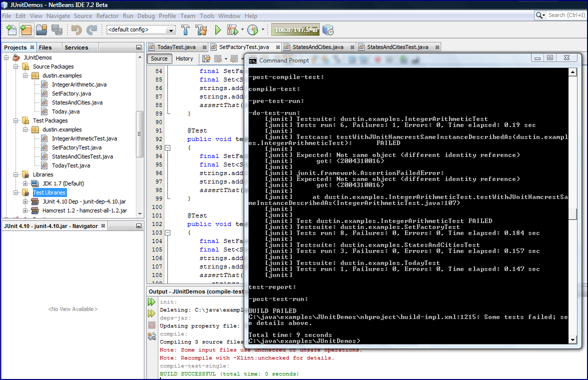This screenshot has height=380, width=588.
Task: Click the Profile Project clock icon
Action: tap(253, 29)
